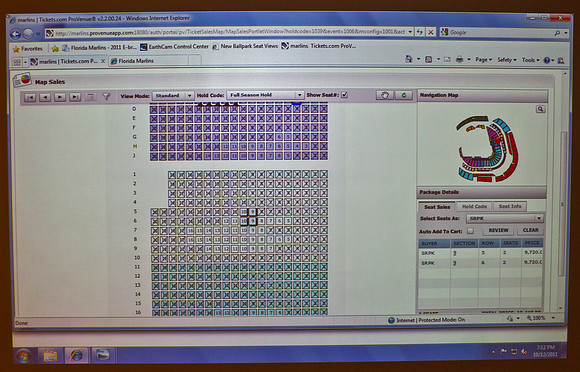
Task: Click the Home icon in command bar
Action: [409, 59]
